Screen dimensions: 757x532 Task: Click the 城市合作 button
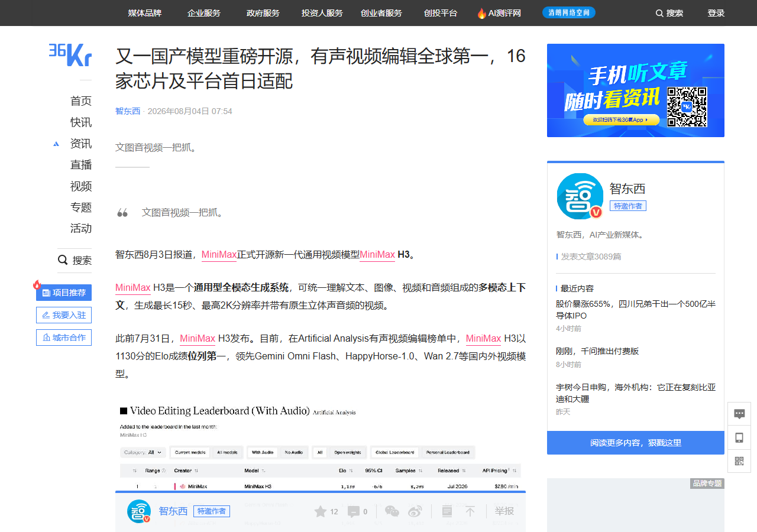coord(64,338)
